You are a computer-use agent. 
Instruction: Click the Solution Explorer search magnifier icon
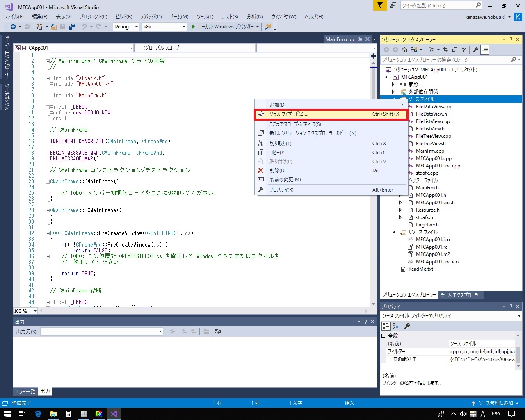(513, 60)
